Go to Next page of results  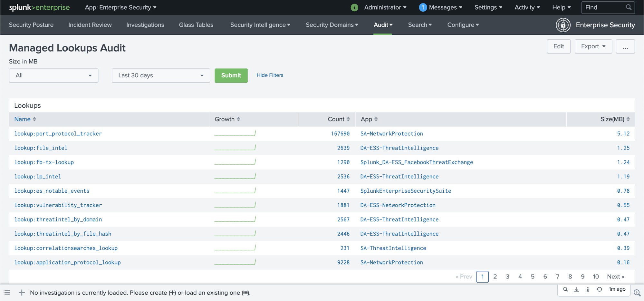coord(615,277)
